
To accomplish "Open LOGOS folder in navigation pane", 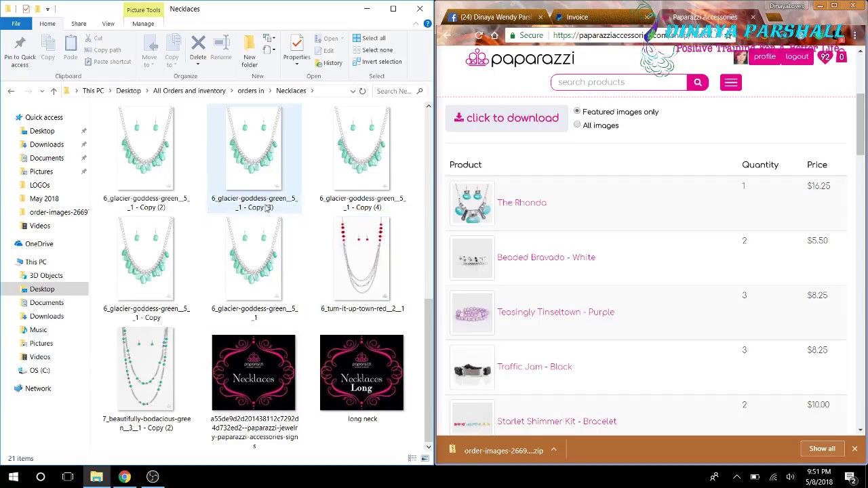I will (39, 185).
